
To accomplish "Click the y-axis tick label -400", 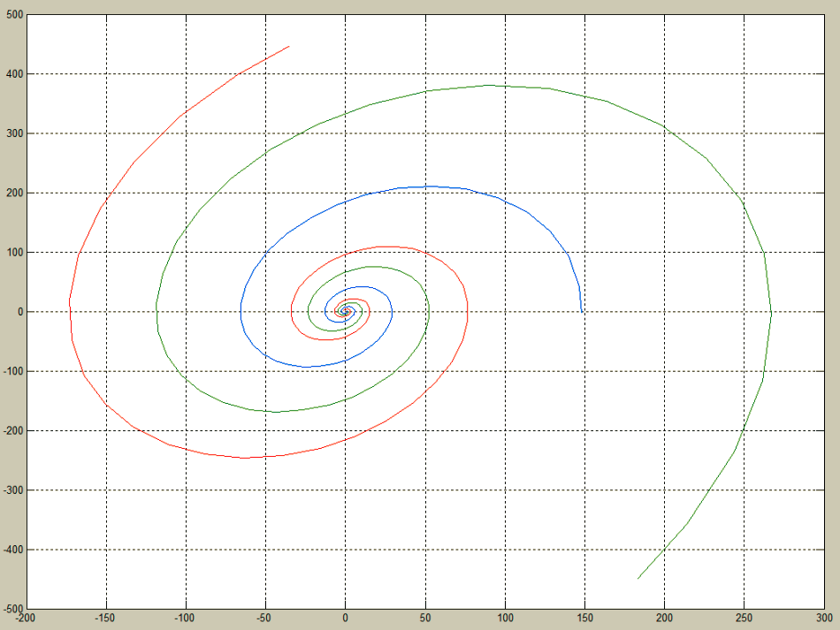I will 13,550.
